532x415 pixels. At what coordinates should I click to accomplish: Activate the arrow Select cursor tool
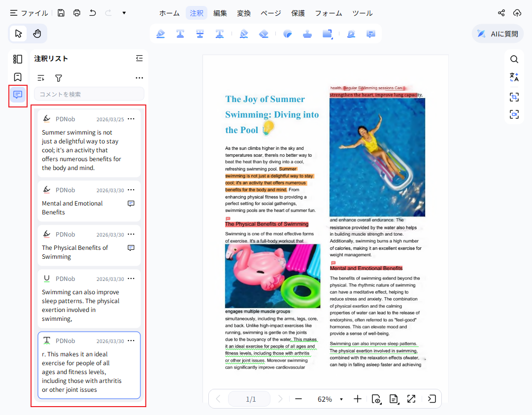coord(19,34)
